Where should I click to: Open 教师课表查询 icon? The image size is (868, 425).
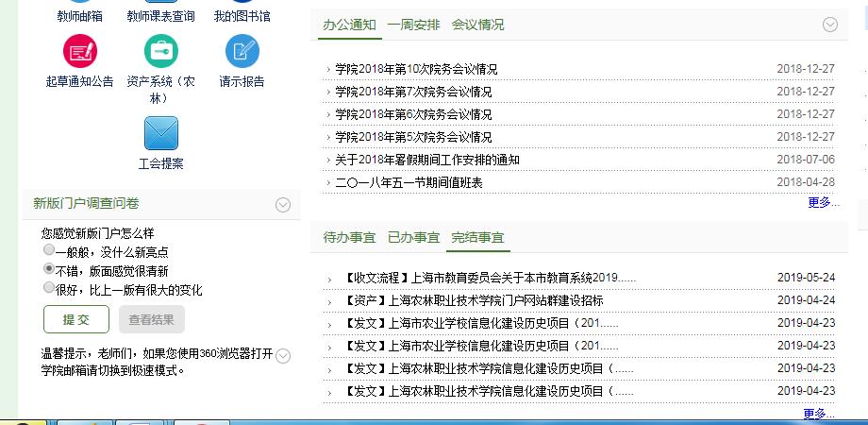point(160,4)
